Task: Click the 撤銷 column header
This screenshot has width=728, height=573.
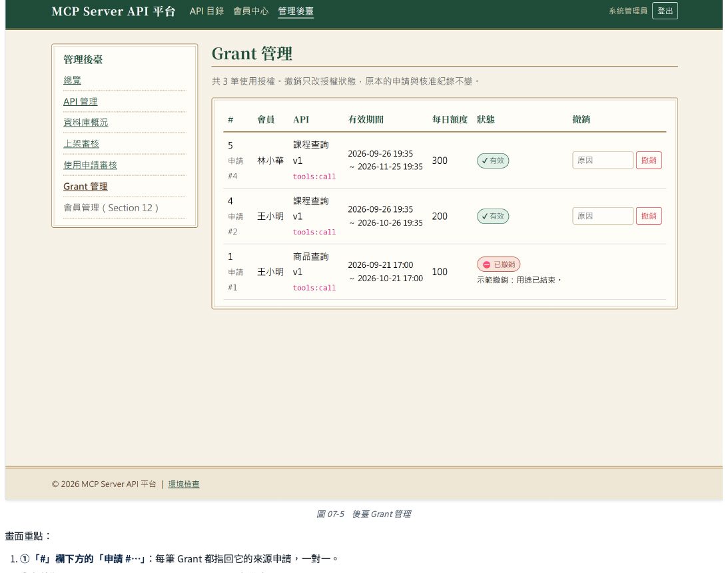Action: coord(581,119)
